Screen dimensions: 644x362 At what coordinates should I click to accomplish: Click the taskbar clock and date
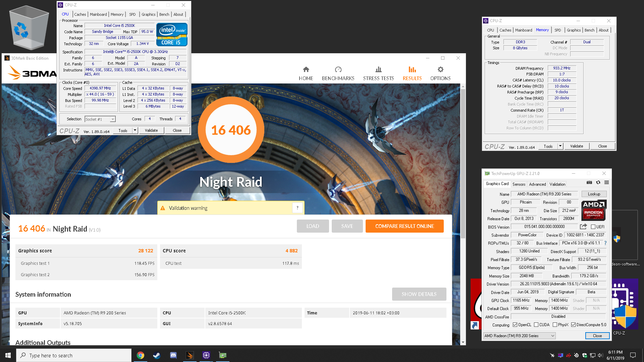pyautogui.click(x=615, y=355)
